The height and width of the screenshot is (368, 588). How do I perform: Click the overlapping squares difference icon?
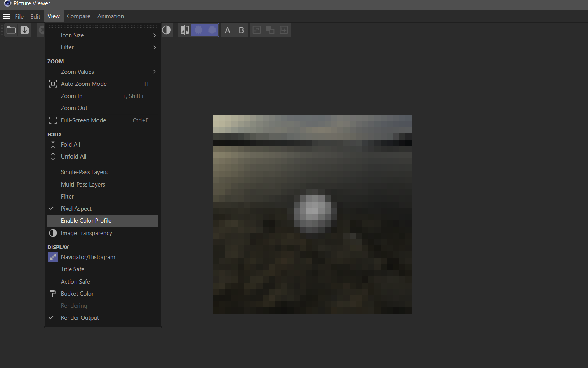tap(270, 30)
